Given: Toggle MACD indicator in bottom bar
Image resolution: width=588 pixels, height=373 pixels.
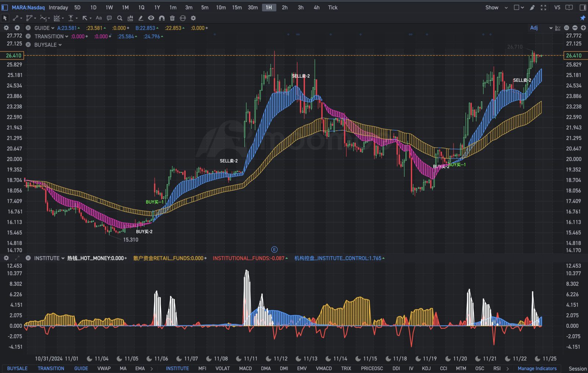Looking at the screenshot, I should point(245,368).
